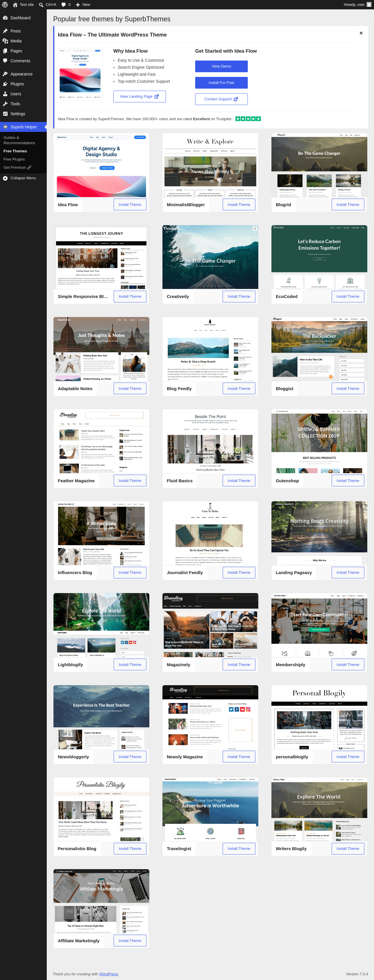Open the Media library menu

pyautogui.click(x=23, y=41)
